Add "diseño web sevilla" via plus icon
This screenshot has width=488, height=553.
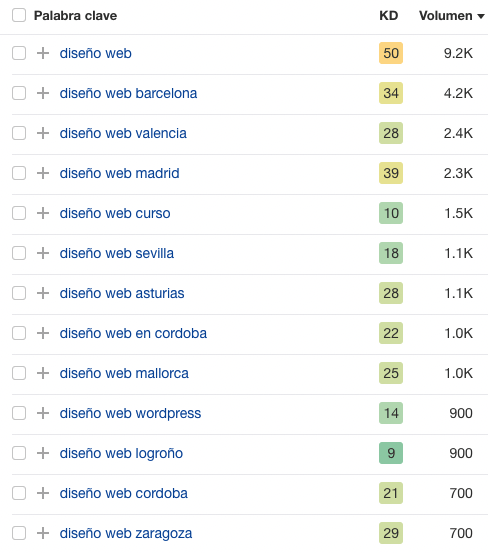pos(43,253)
